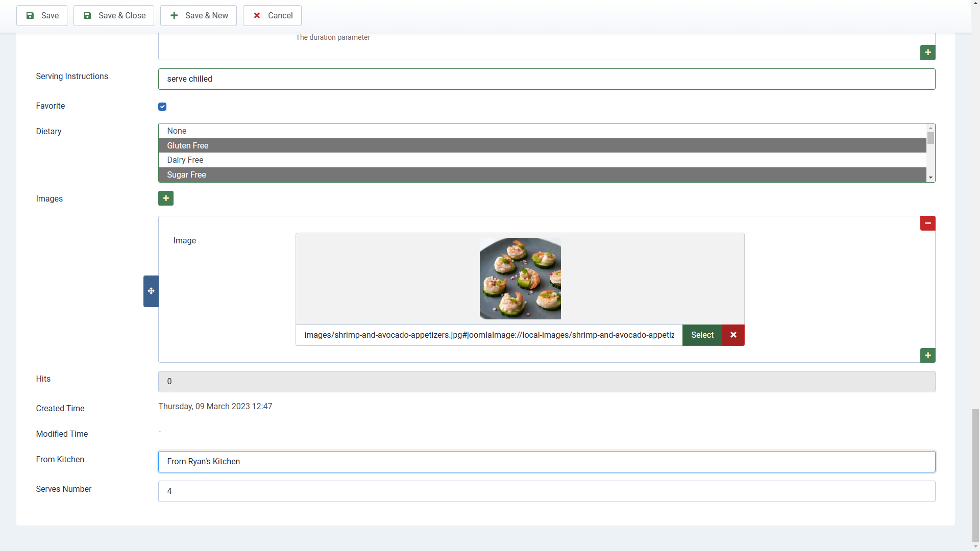Click Sugar Free dietary option

pos(541,174)
